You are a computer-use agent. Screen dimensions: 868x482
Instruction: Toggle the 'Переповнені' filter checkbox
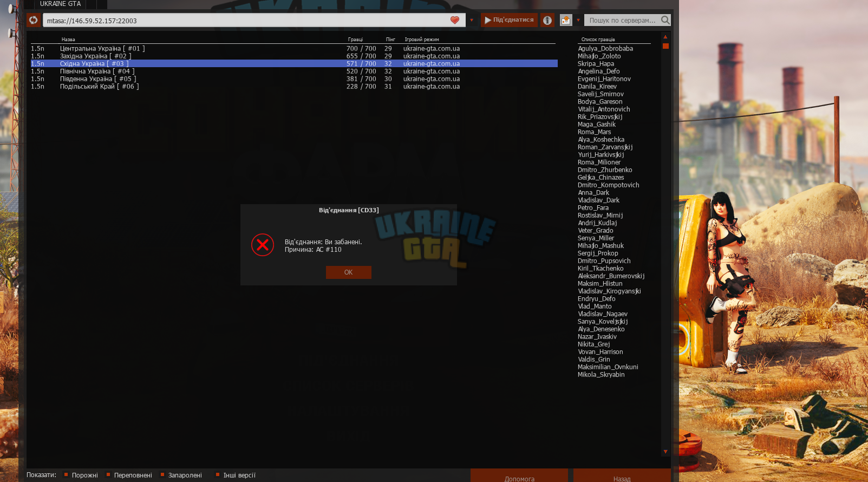click(108, 475)
